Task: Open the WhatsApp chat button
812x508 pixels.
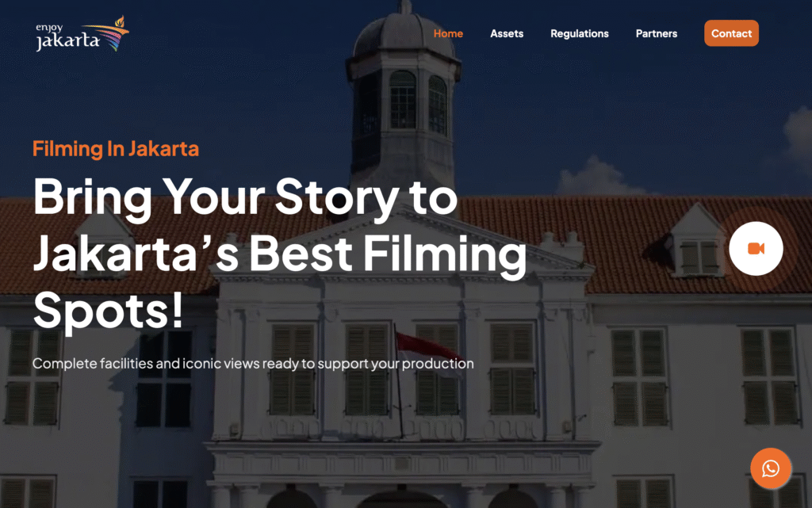Action: (771, 468)
